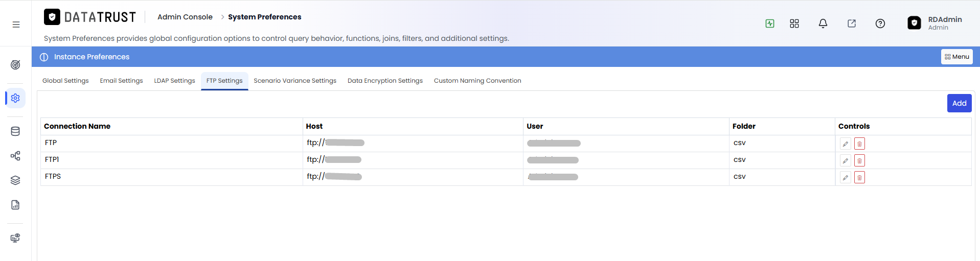The width and height of the screenshot is (980, 261).
Task: Select the FTP1 connection name cell
Action: coord(172,160)
